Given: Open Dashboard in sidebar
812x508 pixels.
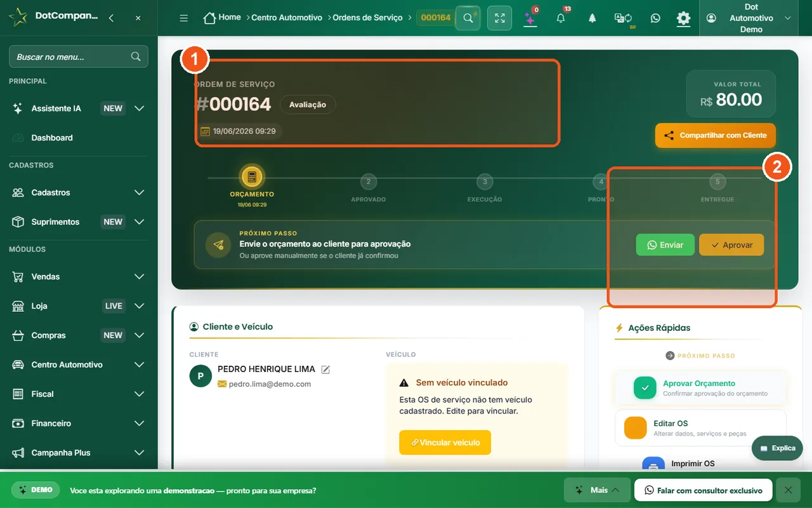Looking at the screenshot, I should [x=79, y=138].
